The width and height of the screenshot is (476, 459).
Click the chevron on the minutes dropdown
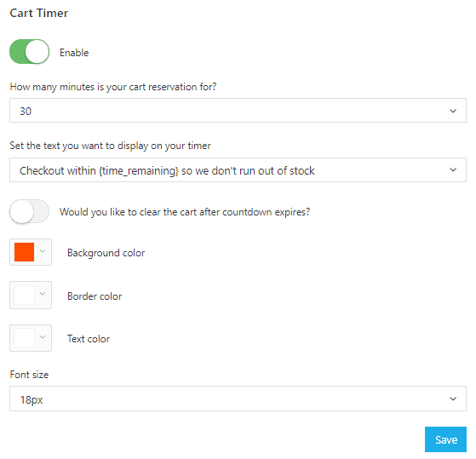click(x=453, y=111)
